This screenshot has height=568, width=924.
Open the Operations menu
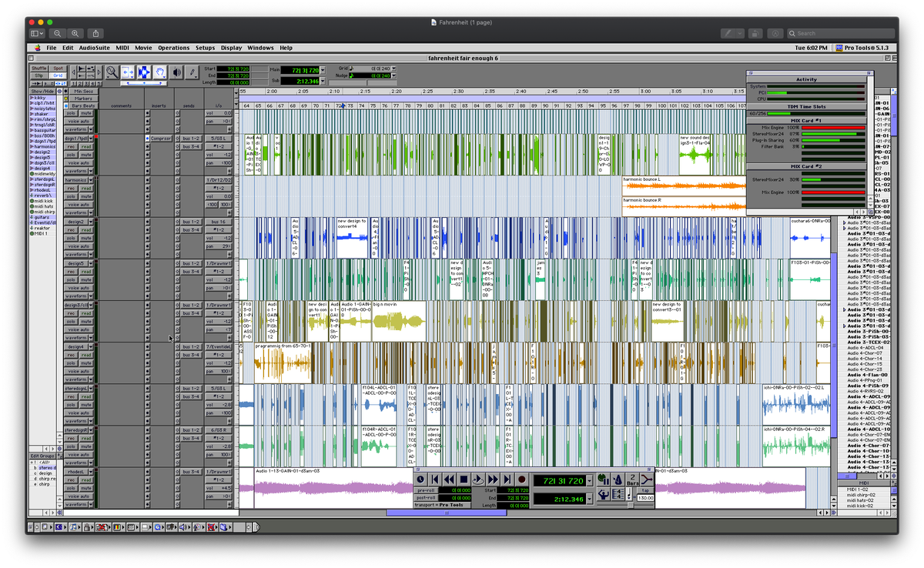[x=174, y=48]
